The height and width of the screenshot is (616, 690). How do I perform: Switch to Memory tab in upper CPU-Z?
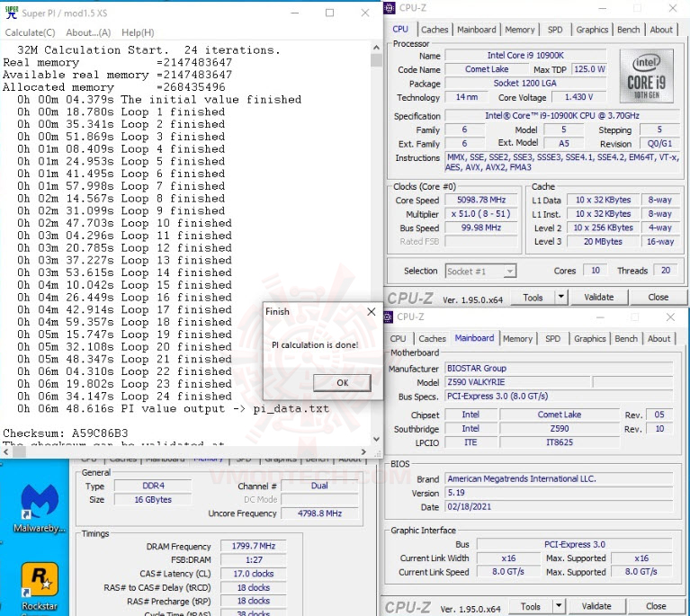coord(519,30)
